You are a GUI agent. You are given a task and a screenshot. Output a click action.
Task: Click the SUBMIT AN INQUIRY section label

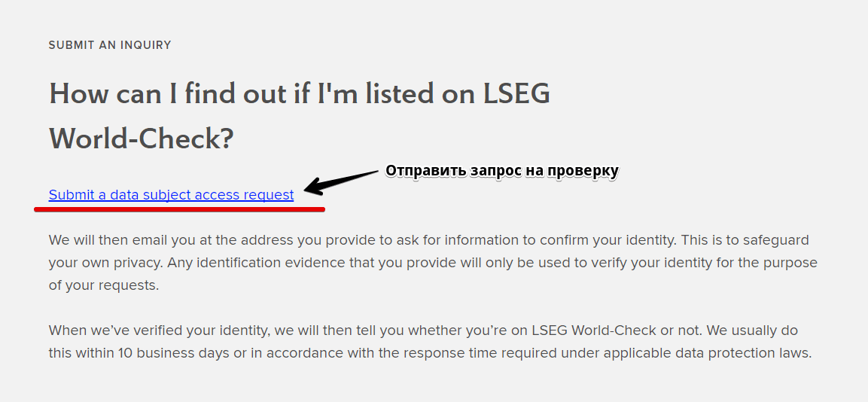pos(110,45)
